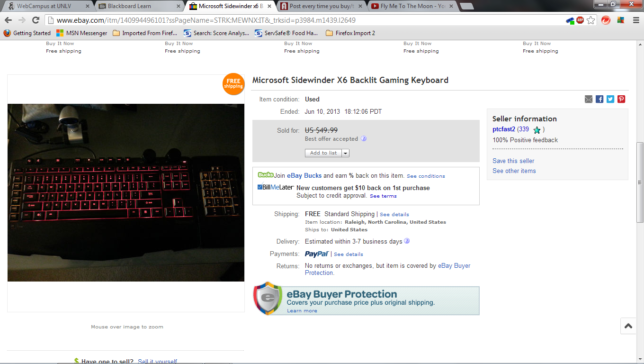Click the seller's feedback star icon
The width and height of the screenshot is (644, 364).
point(537,130)
